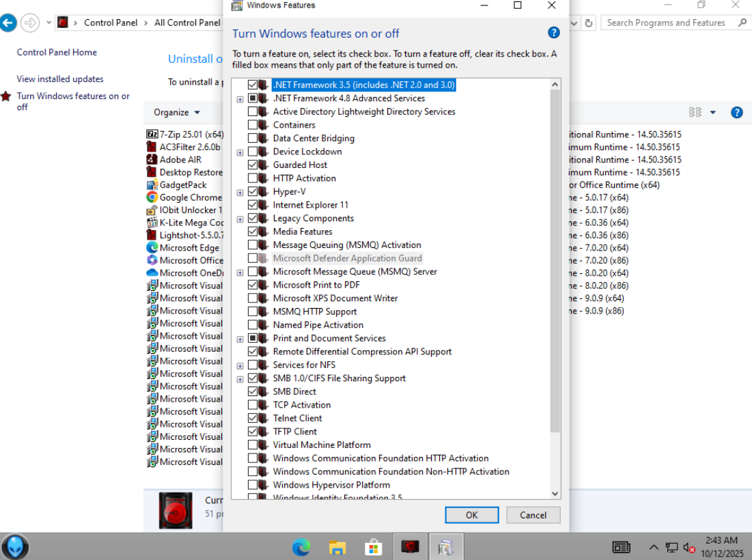Select the AC3Filter 2.6.0b icon
Screen dimensions: 752x560
coord(152,147)
